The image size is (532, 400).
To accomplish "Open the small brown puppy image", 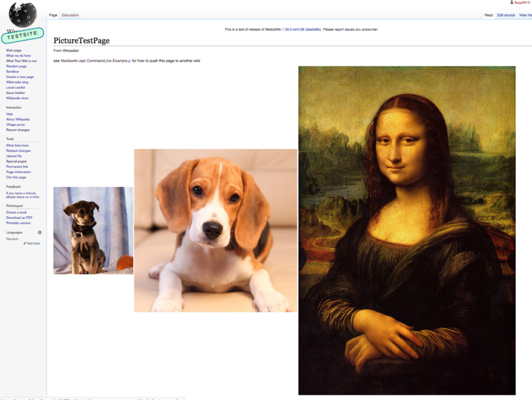I will [93, 230].
